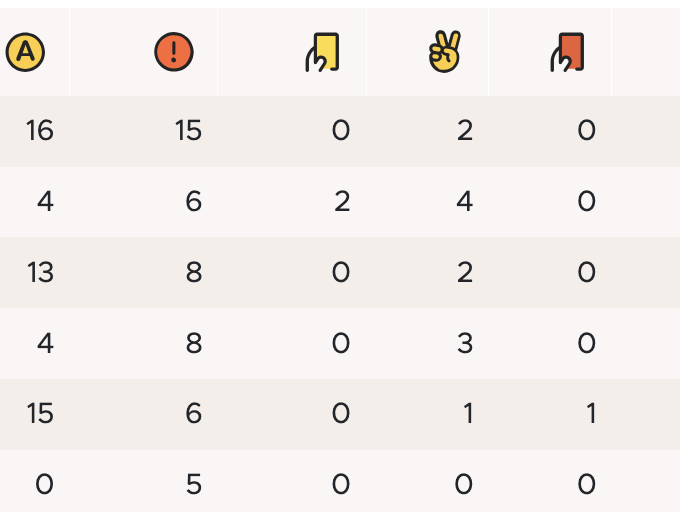Select the 8 in the row starting with 13
680x512 pixels.
coord(194,273)
